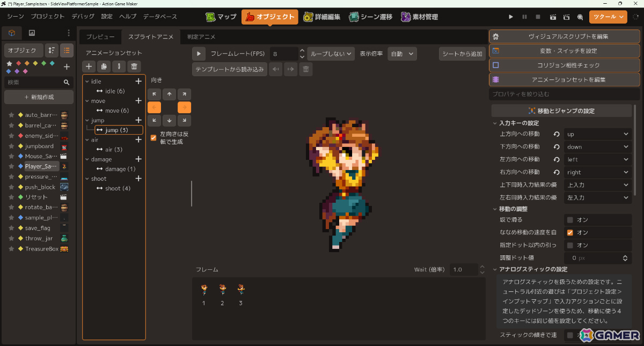
Task: Favorite the jumpboard object star
Action: click(x=11, y=146)
